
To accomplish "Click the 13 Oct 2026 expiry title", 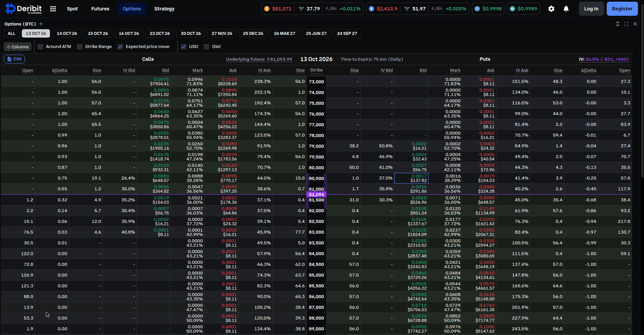I will (x=316, y=59).
